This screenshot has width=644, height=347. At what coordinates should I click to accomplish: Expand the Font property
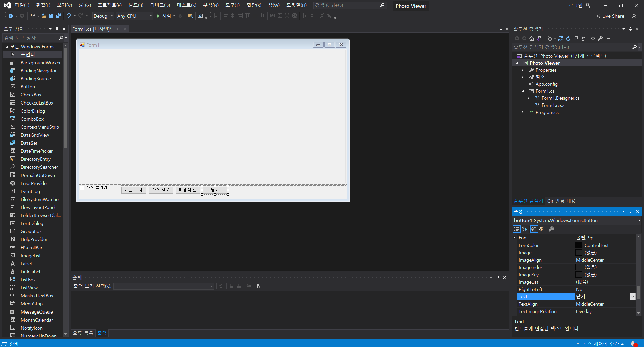[514, 238]
